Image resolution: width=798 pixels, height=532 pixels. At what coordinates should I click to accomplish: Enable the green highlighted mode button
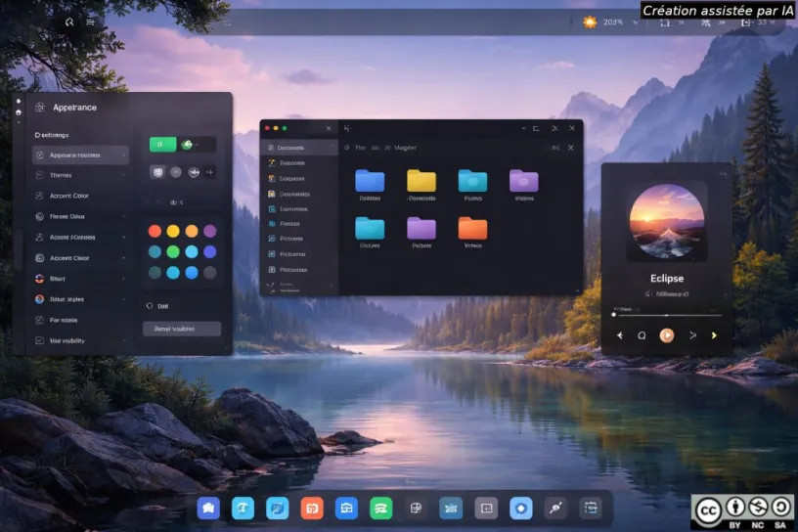coord(162,145)
